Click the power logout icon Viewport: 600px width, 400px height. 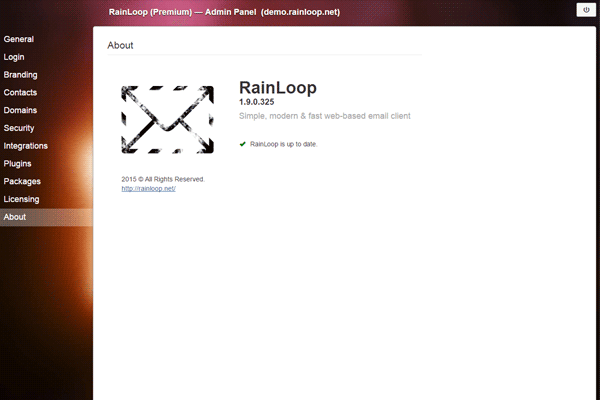tap(585, 9)
